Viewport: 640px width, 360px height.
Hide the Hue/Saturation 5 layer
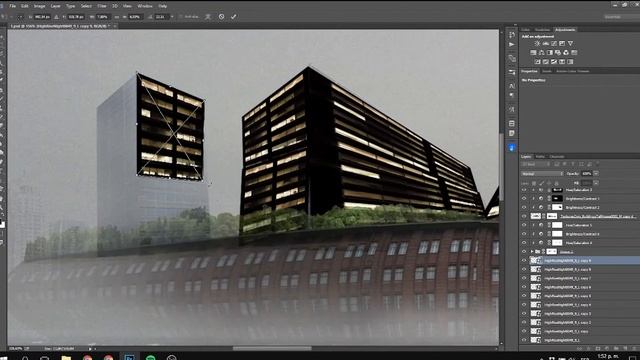524,225
